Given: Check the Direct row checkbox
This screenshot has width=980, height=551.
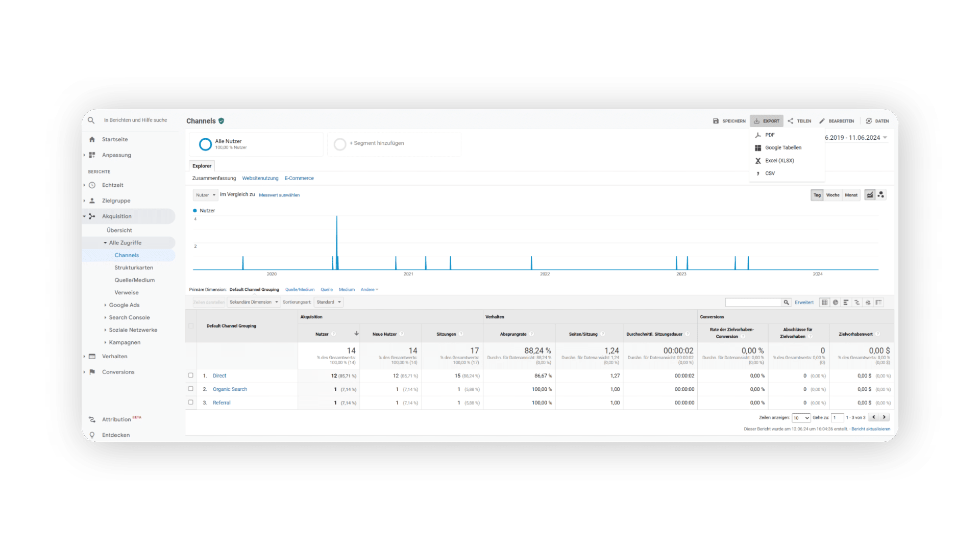Looking at the screenshot, I should 191,375.
